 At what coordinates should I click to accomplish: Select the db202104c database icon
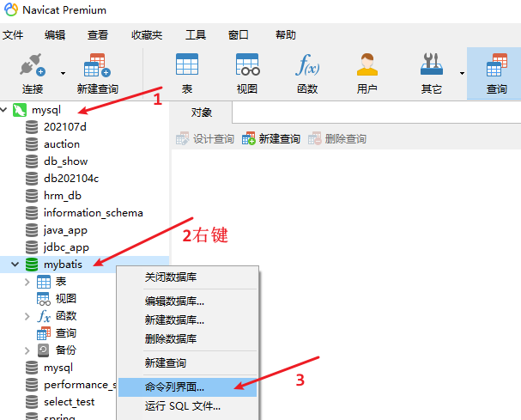pos(32,179)
